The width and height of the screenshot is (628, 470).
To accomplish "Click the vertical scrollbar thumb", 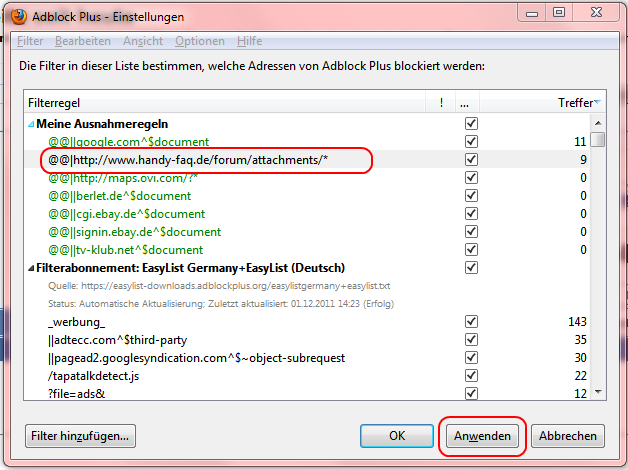I will pos(597,140).
